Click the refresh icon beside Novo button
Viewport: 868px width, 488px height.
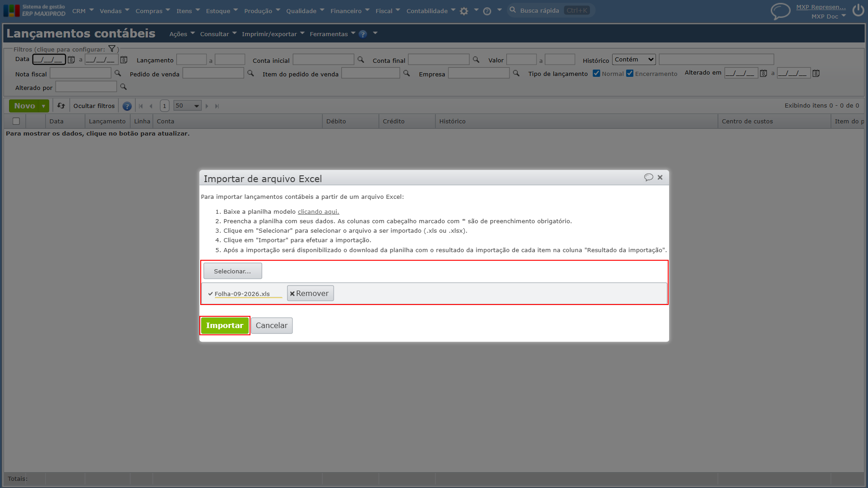[x=61, y=106]
